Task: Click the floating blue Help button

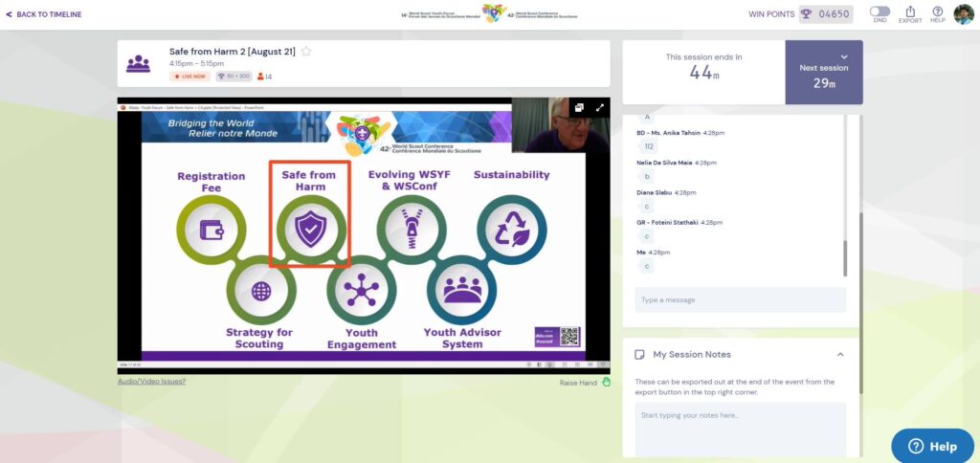Action: pyautogui.click(x=932, y=446)
